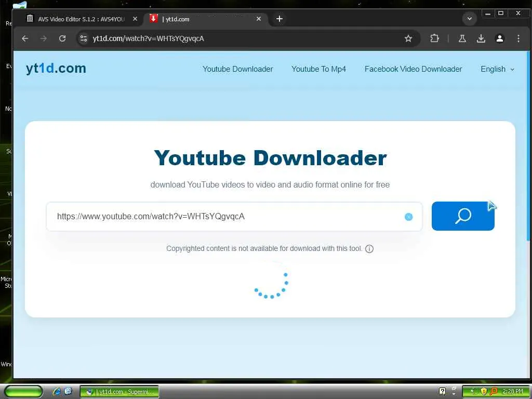Maximize the browser window
532x399 pixels.
click(x=501, y=14)
